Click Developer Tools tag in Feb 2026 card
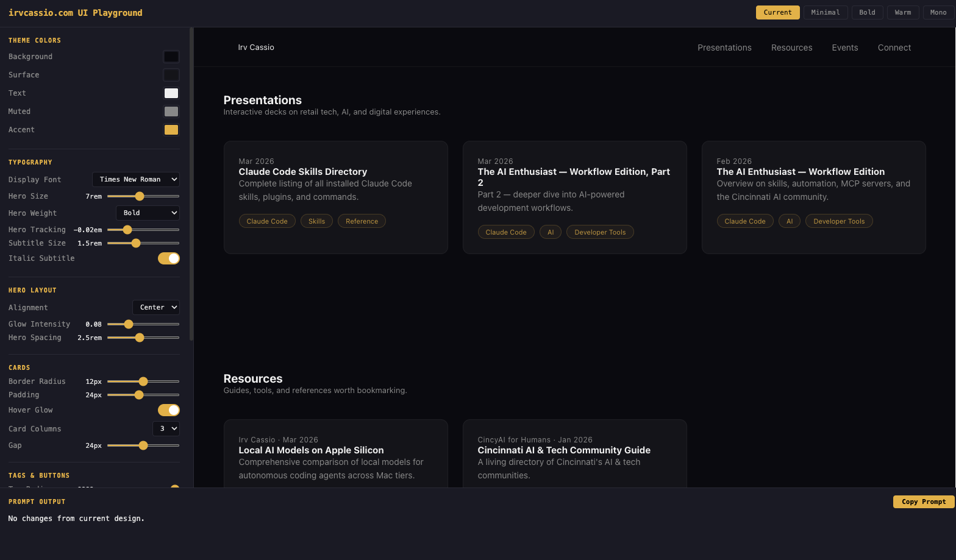 tap(839, 221)
